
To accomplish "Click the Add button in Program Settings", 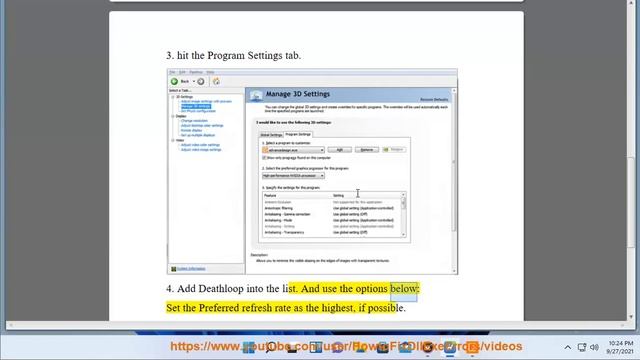I will click(x=340, y=150).
